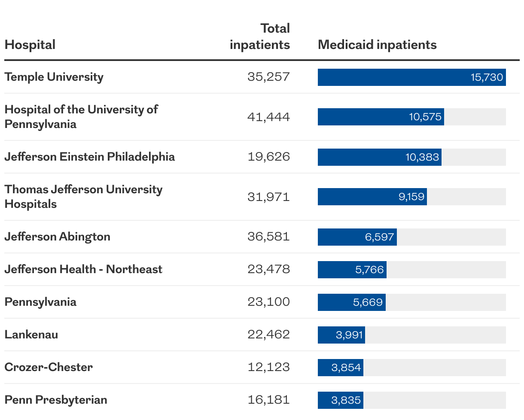Screen dimensions: 524x420
Task: Select the Lankenau hospital name
Action: point(31,335)
